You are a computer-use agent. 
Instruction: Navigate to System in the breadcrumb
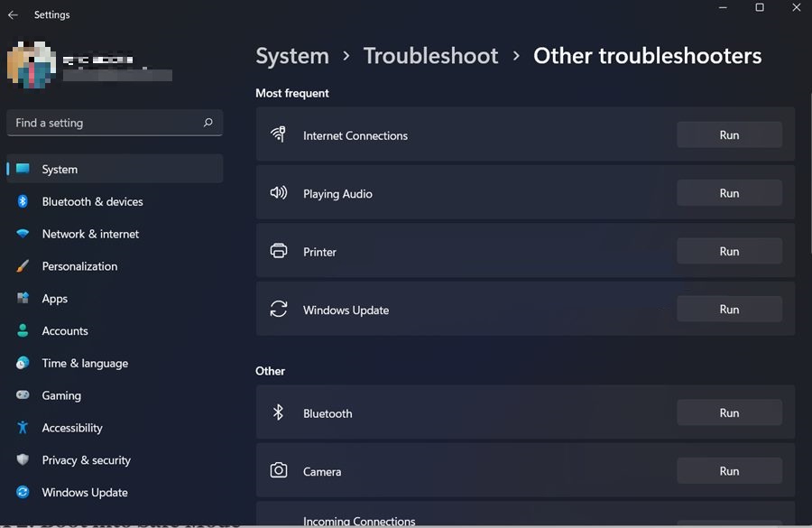[292, 56]
